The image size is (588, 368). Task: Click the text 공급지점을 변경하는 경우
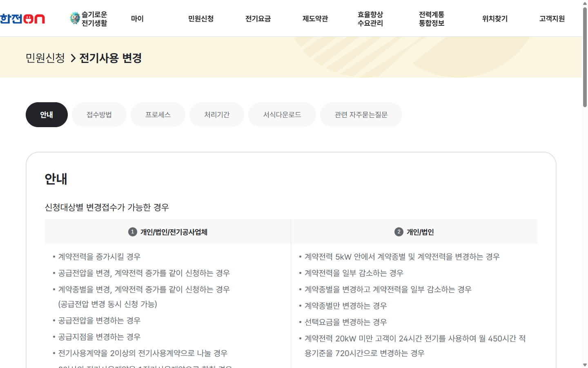tap(99, 337)
